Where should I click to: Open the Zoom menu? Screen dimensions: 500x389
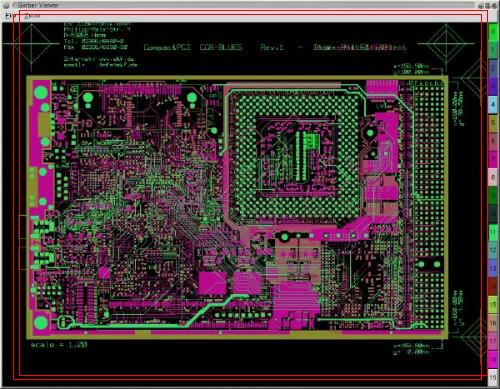tap(32, 16)
